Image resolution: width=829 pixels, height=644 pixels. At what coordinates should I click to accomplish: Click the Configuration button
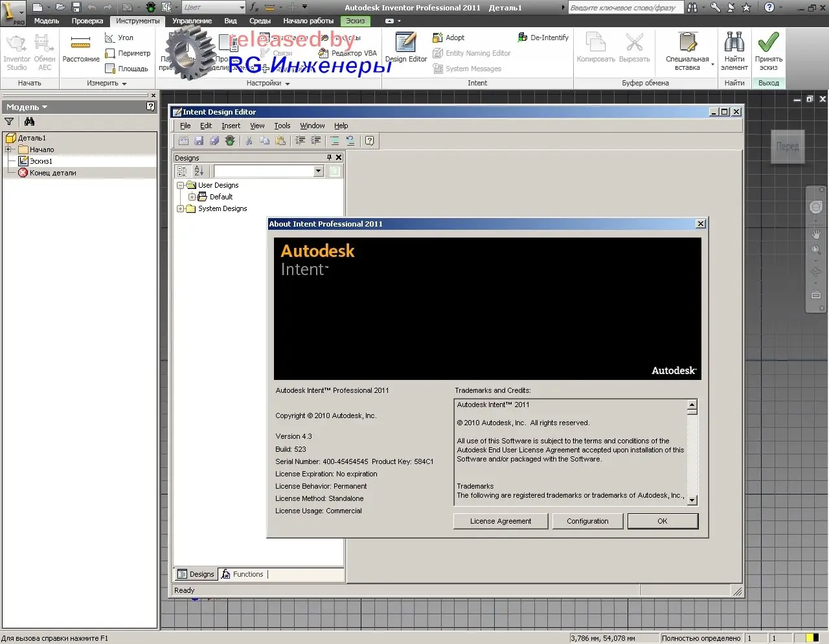(587, 521)
